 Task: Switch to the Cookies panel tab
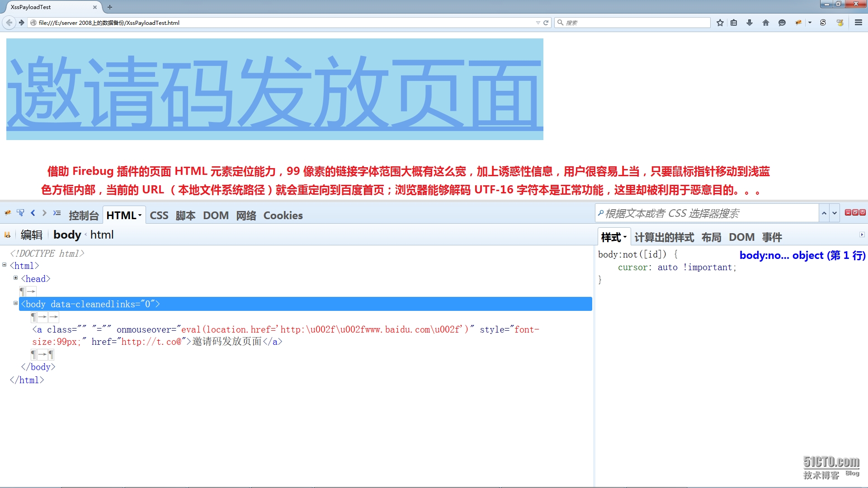pyautogui.click(x=283, y=216)
